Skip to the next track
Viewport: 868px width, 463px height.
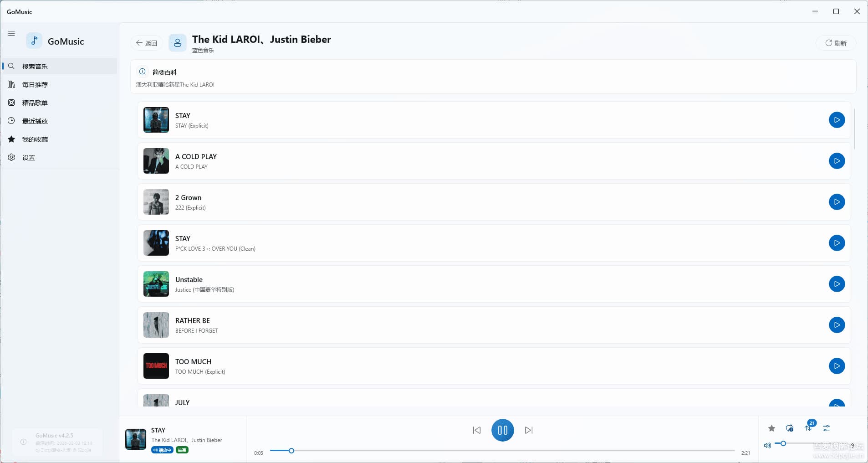[529, 430]
